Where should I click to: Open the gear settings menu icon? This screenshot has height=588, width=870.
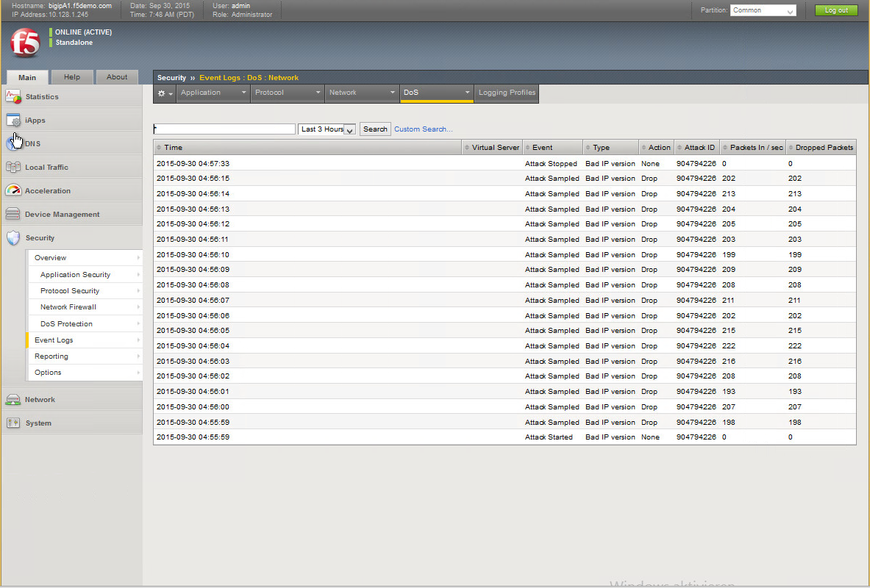165,93
